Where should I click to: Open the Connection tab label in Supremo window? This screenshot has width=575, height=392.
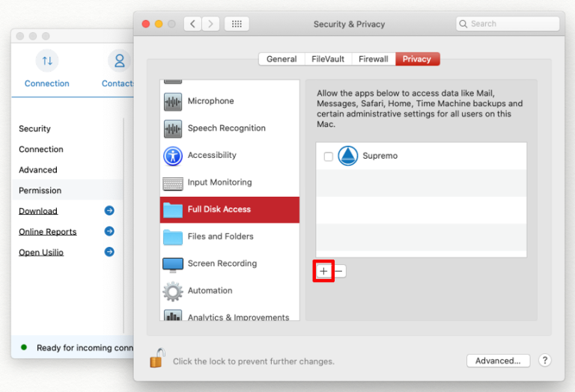[47, 84]
